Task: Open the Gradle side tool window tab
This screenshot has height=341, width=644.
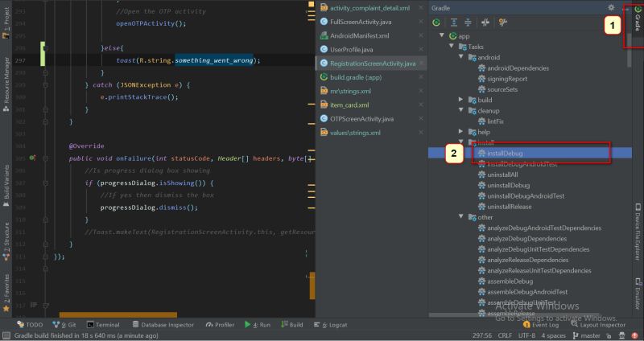Action: pos(638,19)
